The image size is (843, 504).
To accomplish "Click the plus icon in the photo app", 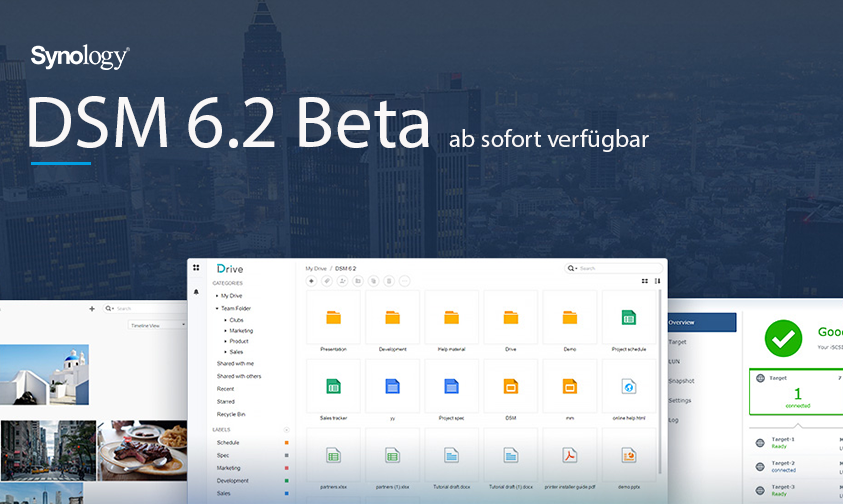I will coord(92,309).
